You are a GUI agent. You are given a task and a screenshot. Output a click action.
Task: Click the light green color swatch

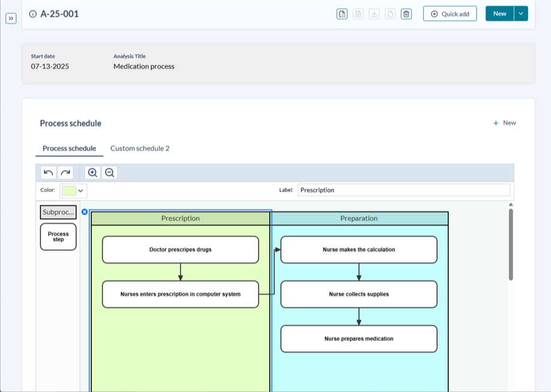tap(68, 190)
